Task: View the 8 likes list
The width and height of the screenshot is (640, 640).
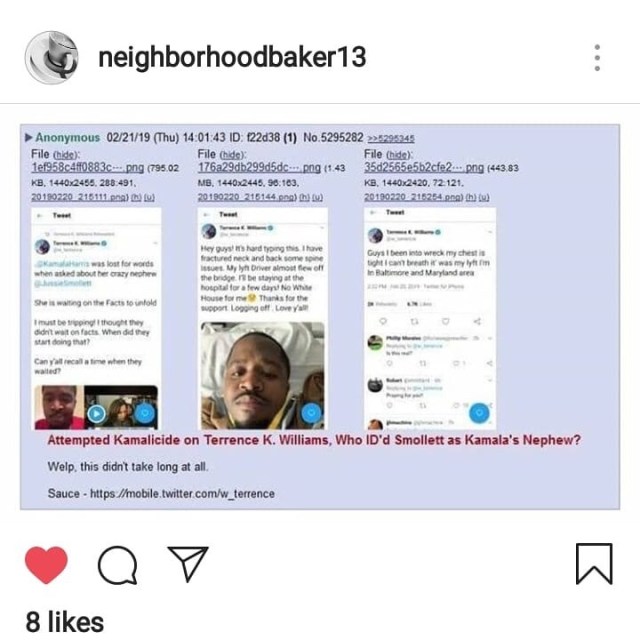Action: point(64,622)
